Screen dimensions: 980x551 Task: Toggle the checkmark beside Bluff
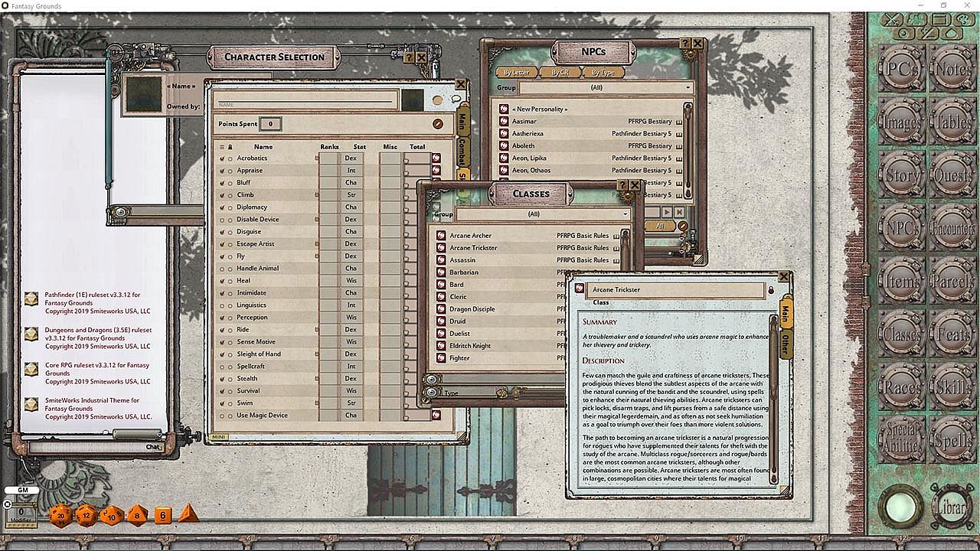[x=222, y=183]
